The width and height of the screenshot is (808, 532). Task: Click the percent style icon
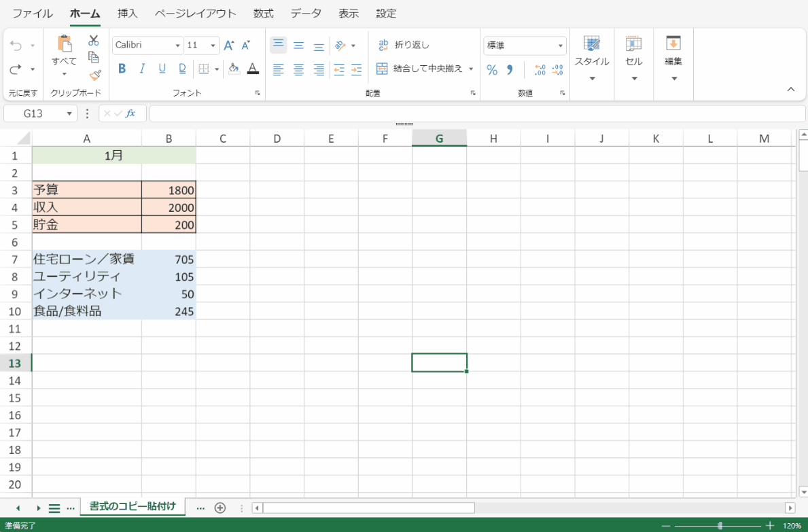[x=492, y=70]
